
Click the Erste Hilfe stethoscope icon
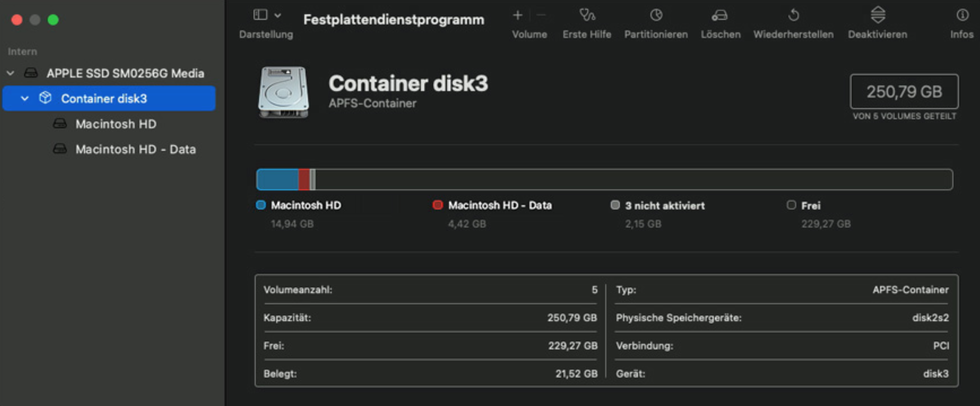click(x=587, y=16)
